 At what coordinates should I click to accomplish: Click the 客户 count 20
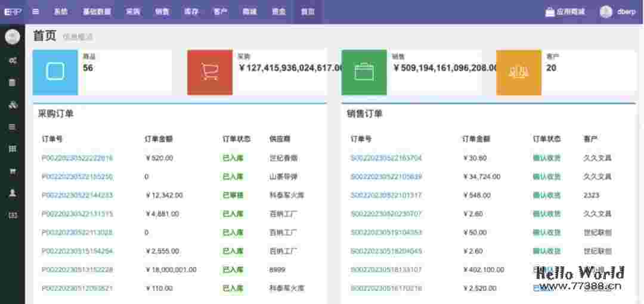point(551,68)
